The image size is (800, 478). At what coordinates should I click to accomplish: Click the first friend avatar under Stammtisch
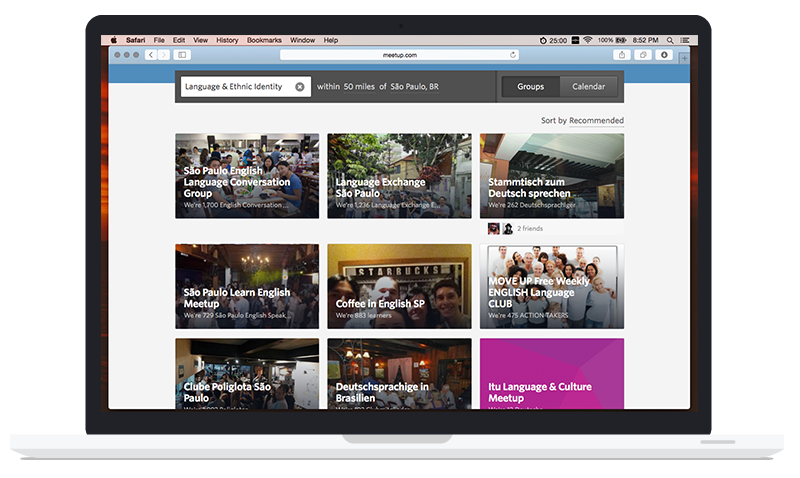pos(493,229)
